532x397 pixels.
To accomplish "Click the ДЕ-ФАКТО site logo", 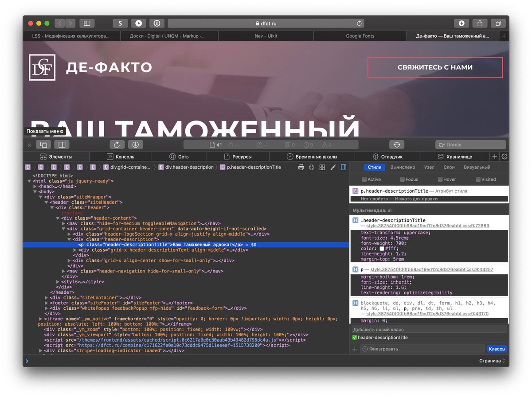I will [x=90, y=67].
